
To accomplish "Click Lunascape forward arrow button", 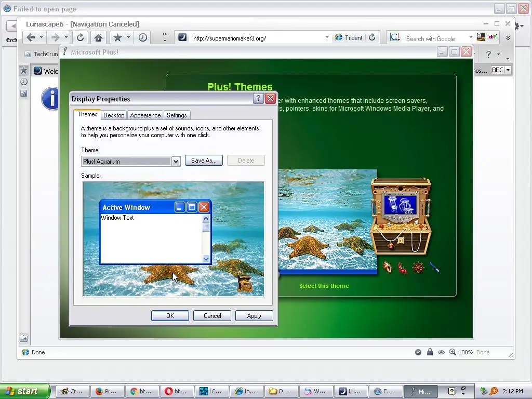I will pos(55,37).
